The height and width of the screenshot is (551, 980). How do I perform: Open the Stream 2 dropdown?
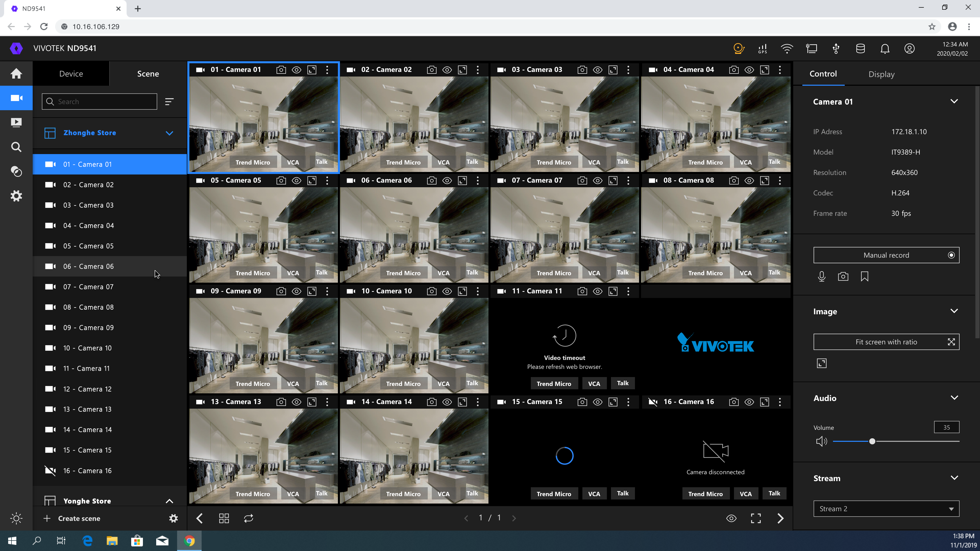886,509
